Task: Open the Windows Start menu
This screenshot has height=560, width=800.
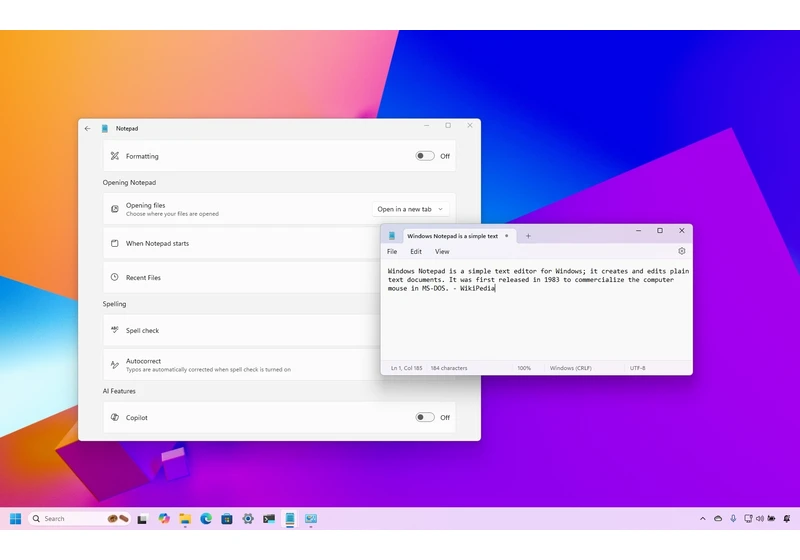Action: coord(15,519)
